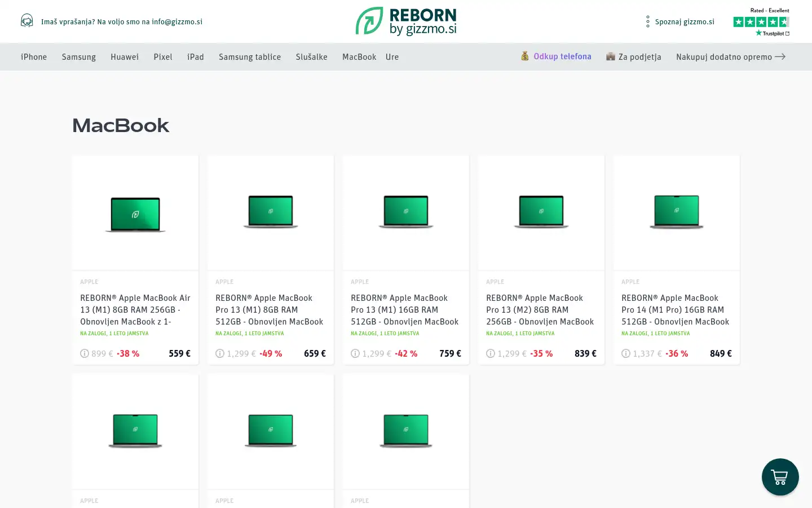Click the -35 % discount label
This screenshot has width=812, height=508.
click(x=541, y=353)
